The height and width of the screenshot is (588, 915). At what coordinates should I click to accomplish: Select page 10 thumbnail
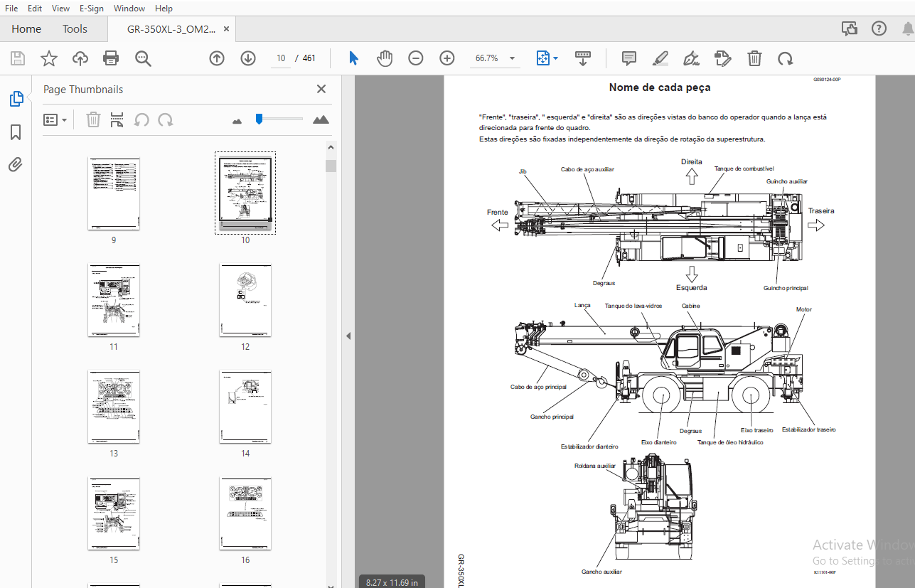245,193
